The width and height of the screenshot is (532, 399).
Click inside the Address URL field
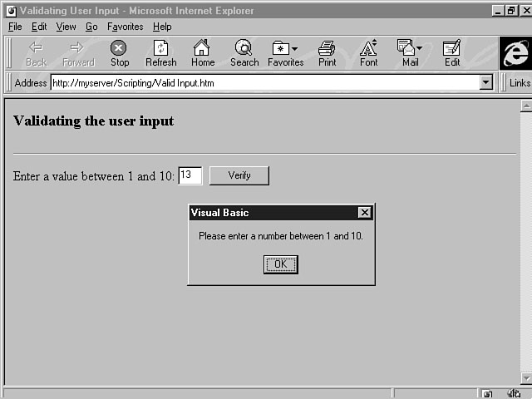click(264, 83)
